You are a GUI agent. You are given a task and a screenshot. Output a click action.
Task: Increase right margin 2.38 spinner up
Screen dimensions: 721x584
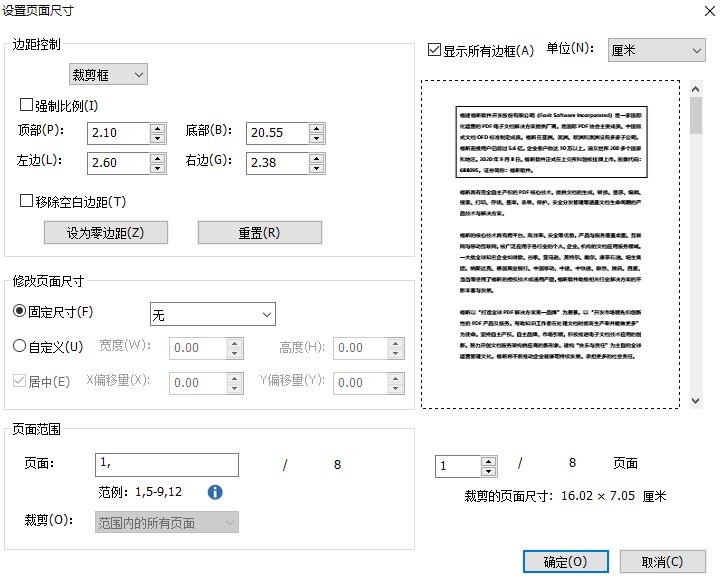point(317,158)
